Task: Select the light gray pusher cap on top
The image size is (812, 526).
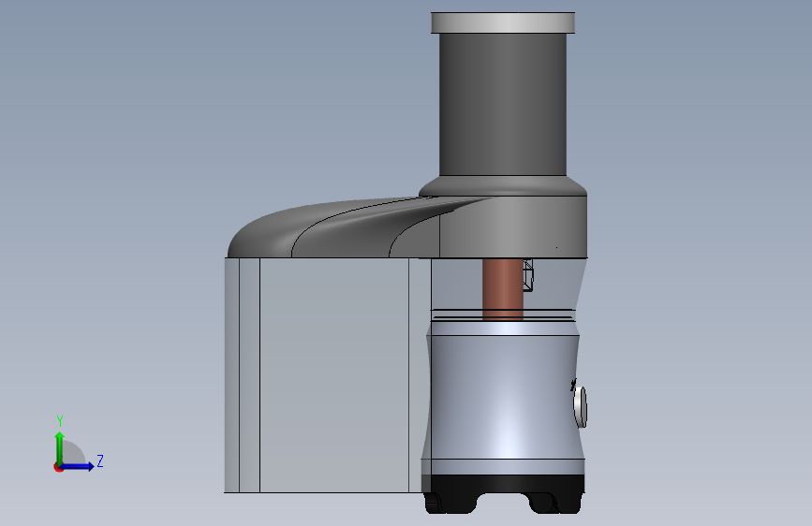Action: point(503,22)
